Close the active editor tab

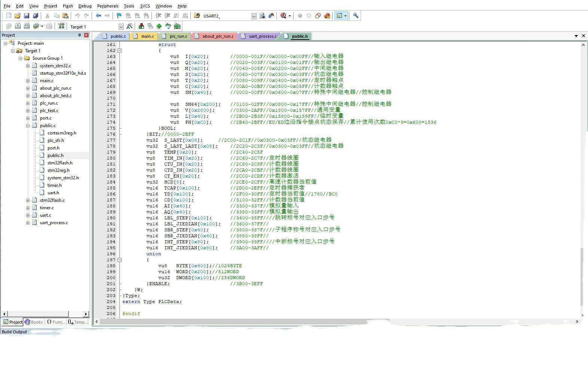click(x=583, y=36)
